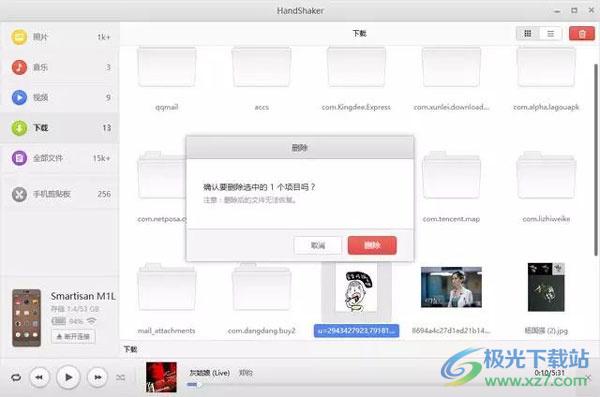Toggle shuffle playback mode
The image size is (600, 397).
tap(121, 377)
